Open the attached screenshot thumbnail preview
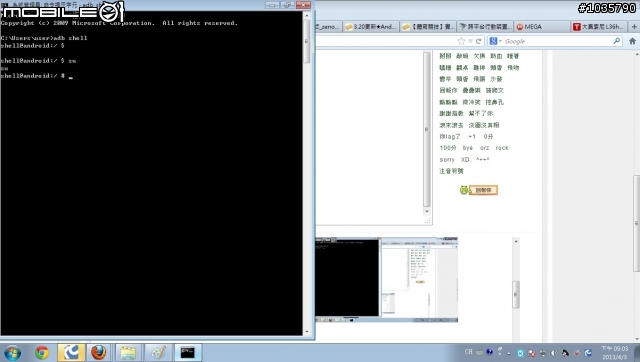The width and height of the screenshot is (640, 362). (x=386, y=280)
